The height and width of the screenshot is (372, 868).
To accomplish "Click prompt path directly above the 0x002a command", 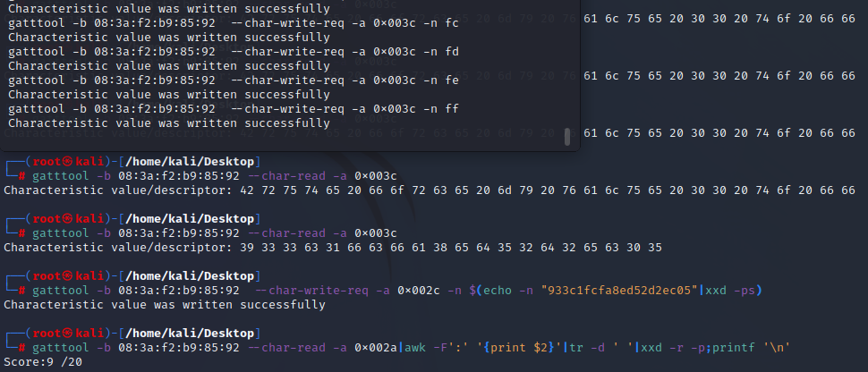I will tap(169, 334).
